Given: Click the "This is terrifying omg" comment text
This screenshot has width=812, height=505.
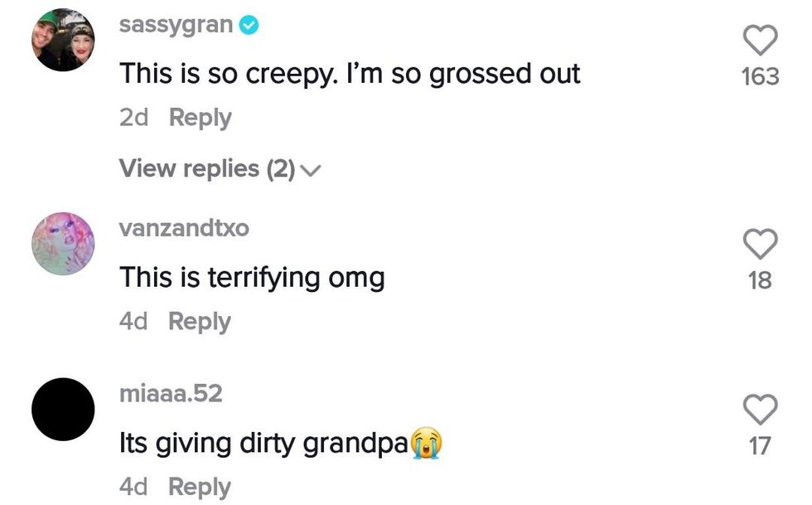Looking at the screenshot, I should (x=252, y=277).
